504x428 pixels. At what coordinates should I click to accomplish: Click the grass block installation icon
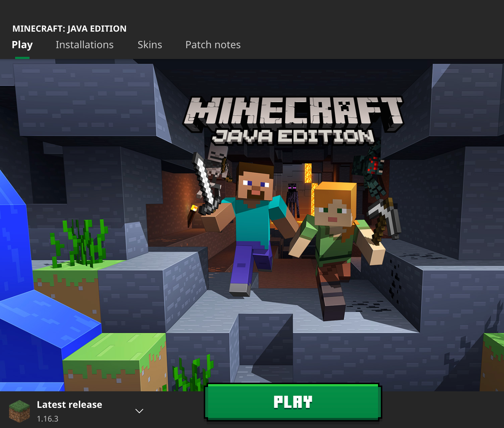(x=19, y=411)
